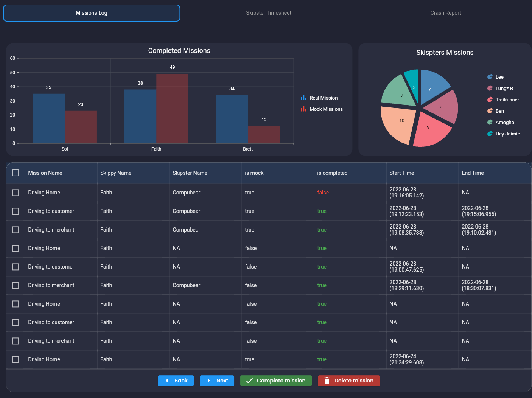The width and height of the screenshot is (532, 398).
Task: Toggle the select-all checkbox in table header
Action: [16, 173]
